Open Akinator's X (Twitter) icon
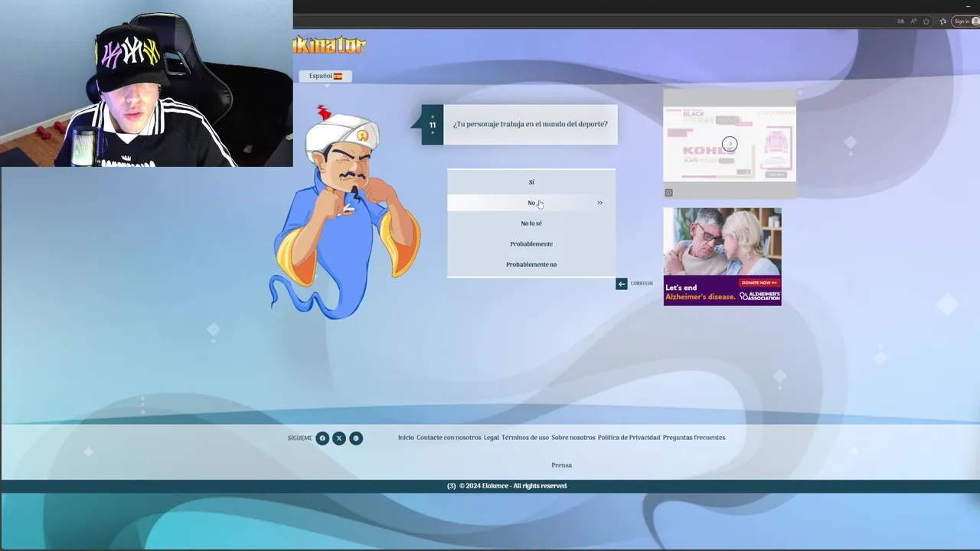This screenshot has width=980, height=551. 339,439
